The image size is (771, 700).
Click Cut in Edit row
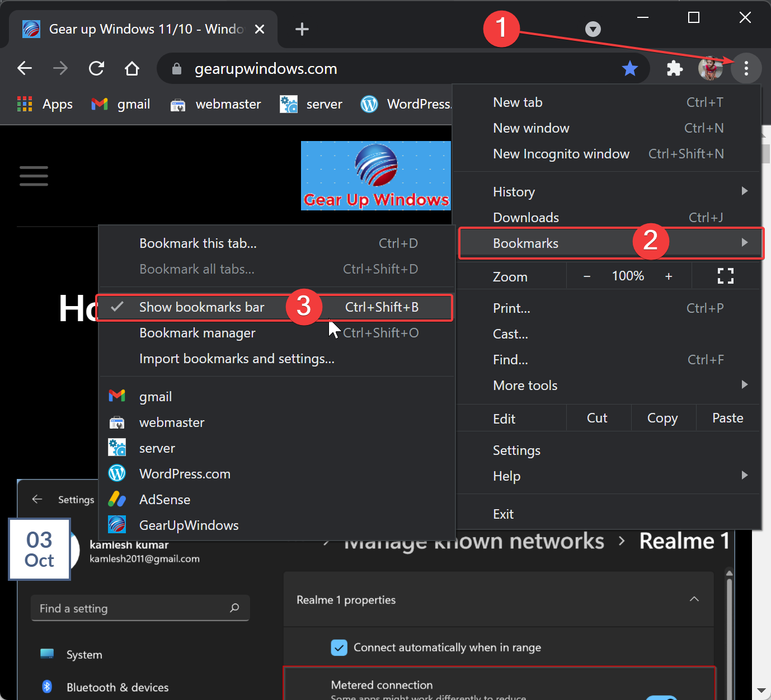coord(597,418)
